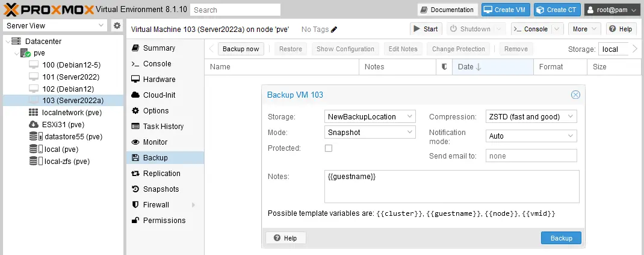The height and width of the screenshot is (255, 644).
Task: Open the More menu
Action: [x=584, y=29]
